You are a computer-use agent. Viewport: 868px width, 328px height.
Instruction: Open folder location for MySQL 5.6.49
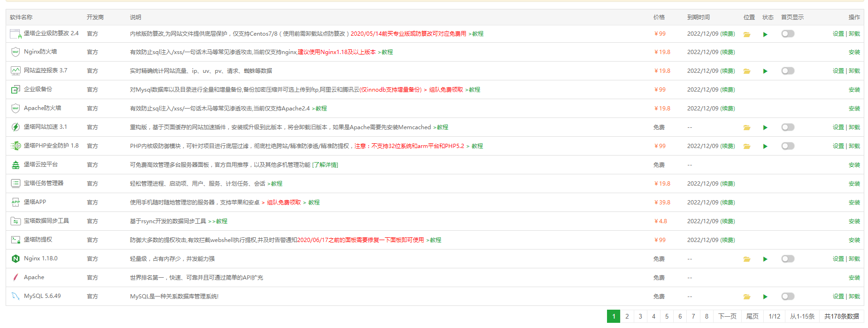(746, 297)
